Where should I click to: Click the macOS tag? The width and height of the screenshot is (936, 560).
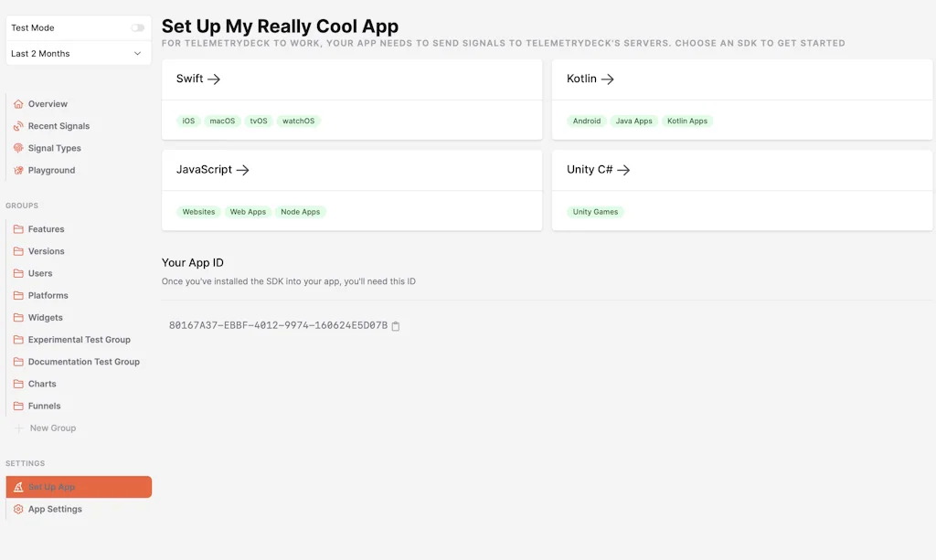222,122
